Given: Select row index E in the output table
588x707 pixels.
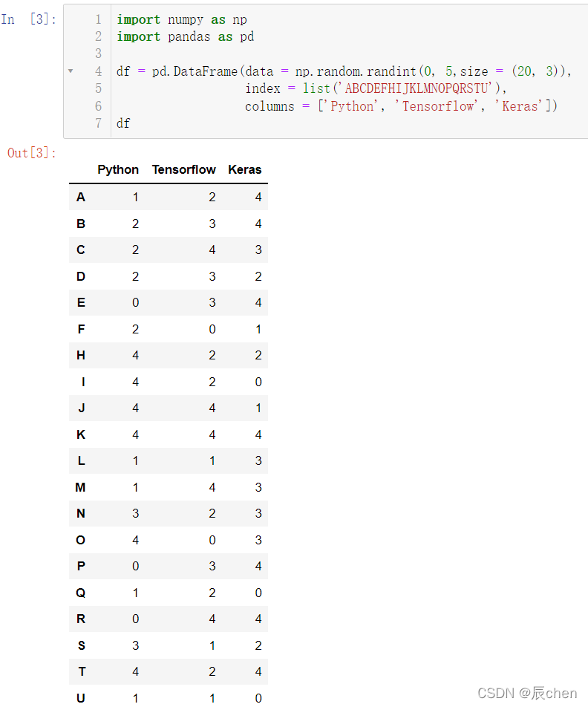Looking at the screenshot, I should coord(81,302).
